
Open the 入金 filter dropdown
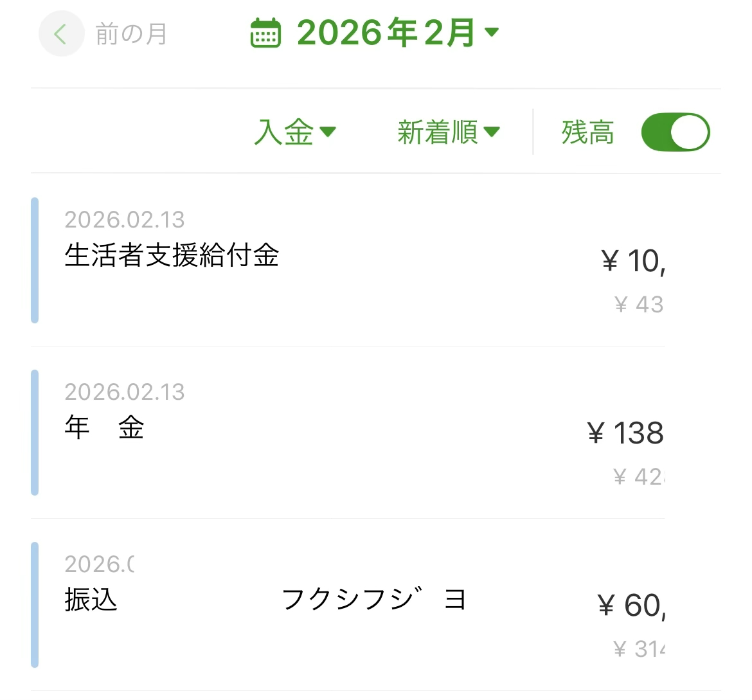pos(284,132)
